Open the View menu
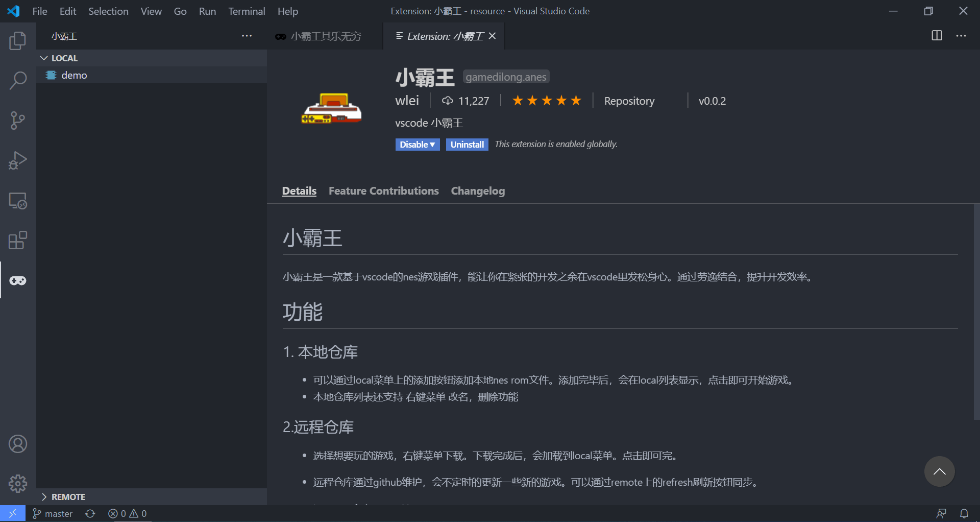980x522 pixels. click(x=151, y=11)
